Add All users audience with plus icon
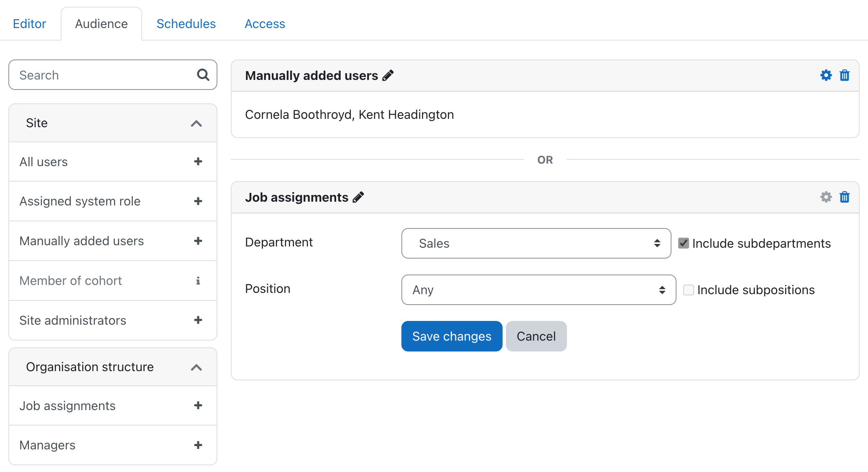Screen dimensions: 868x472 click(x=198, y=162)
